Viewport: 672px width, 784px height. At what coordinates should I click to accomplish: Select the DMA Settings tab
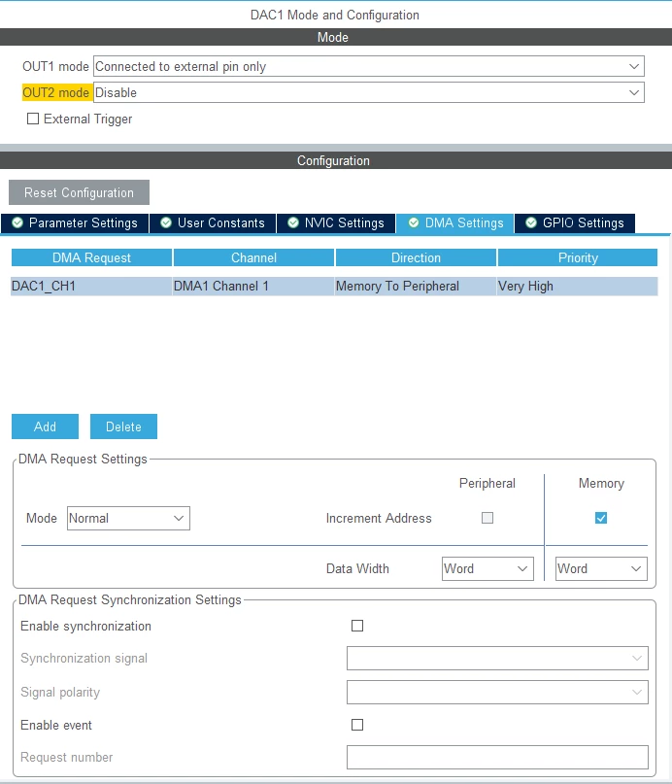455,223
